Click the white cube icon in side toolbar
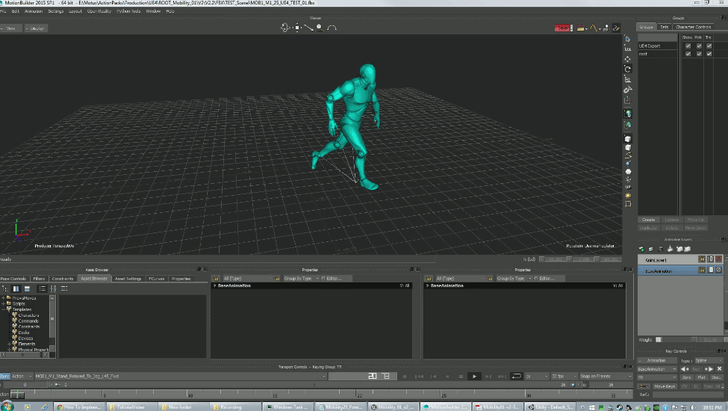The image size is (728, 411). 628,138
